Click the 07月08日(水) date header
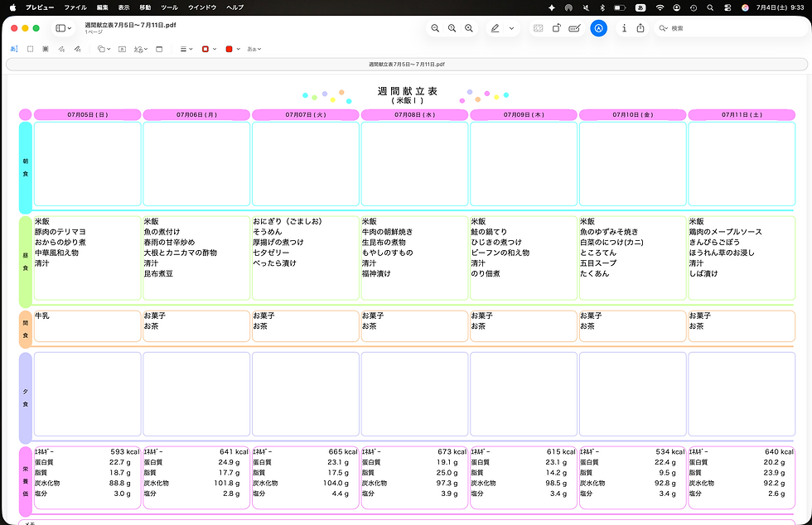This screenshot has width=812, height=525. point(415,114)
